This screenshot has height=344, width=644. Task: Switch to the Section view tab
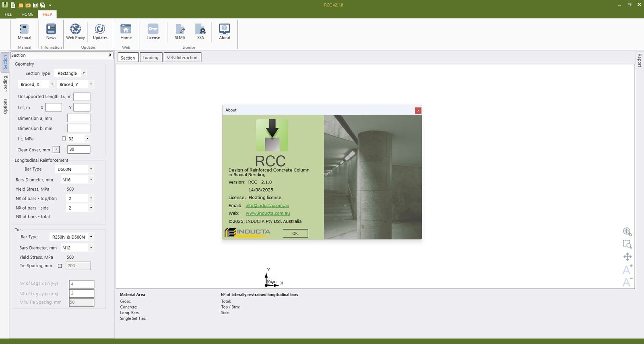coord(128,58)
